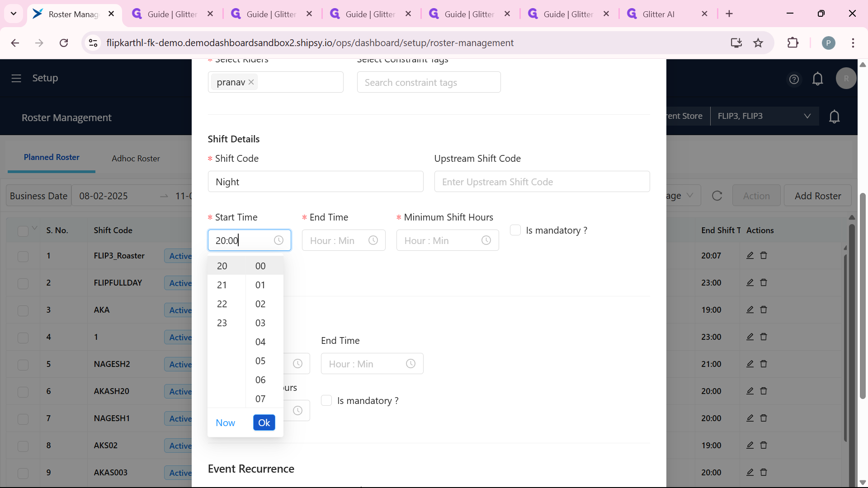Click the user avatar R icon
This screenshot has height=488, width=868.
click(x=846, y=79)
